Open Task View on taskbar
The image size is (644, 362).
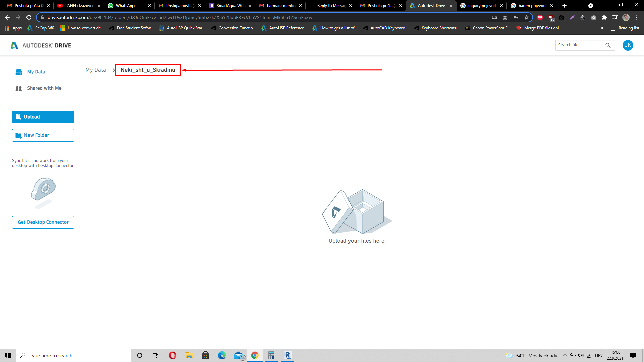pyautogui.click(x=156, y=355)
